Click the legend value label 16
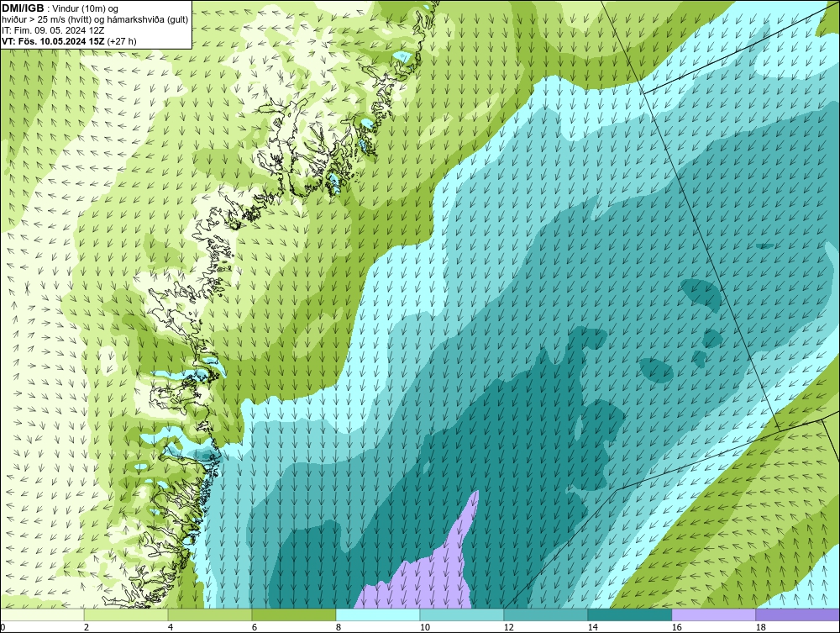The height and width of the screenshot is (633, 840). pyautogui.click(x=676, y=627)
